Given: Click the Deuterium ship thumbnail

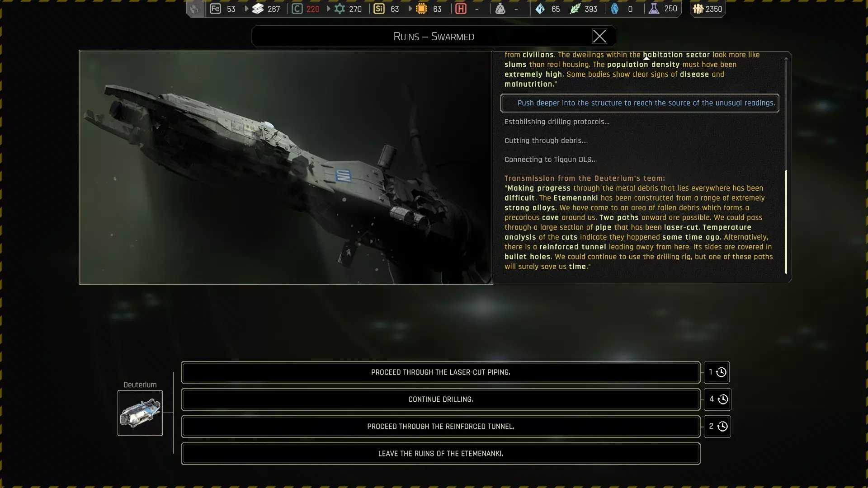Looking at the screenshot, I should tap(140, 413).
